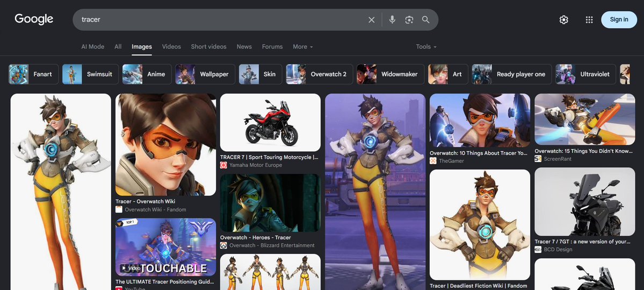Click the BCD Design source favicon

pos(538,249)
